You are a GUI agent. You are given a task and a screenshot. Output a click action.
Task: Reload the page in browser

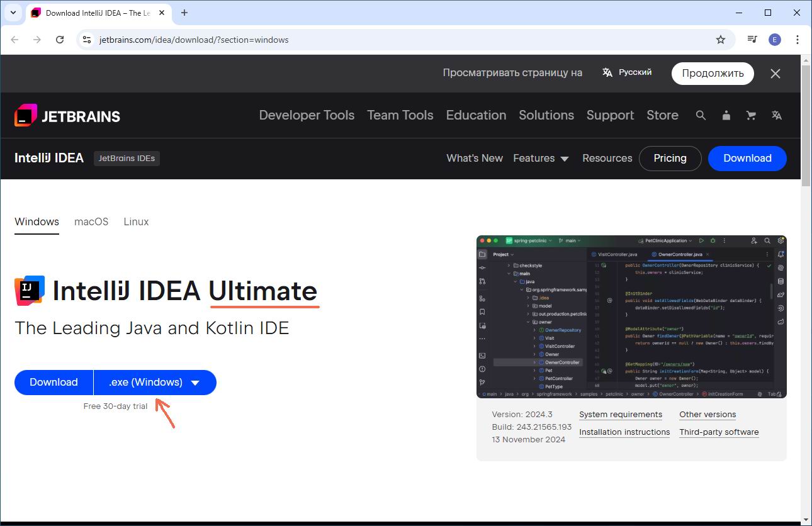pyautogui.click(x=60, y=40)
